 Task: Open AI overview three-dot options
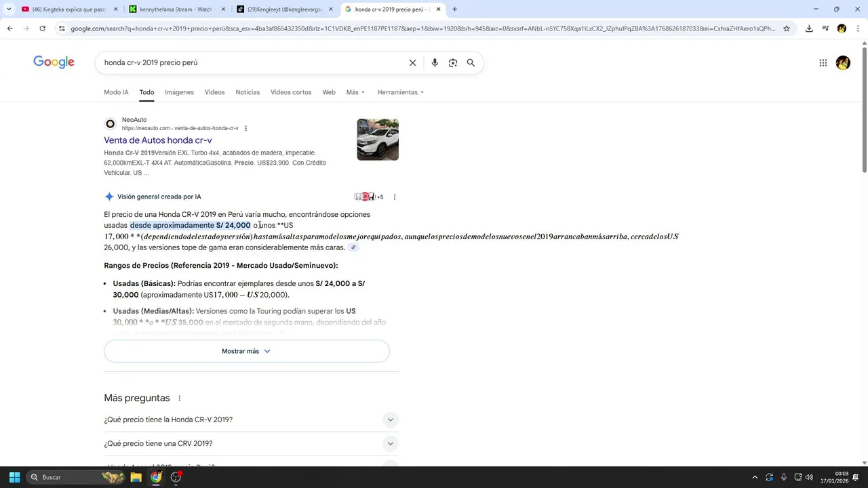[x=395, y=197]
